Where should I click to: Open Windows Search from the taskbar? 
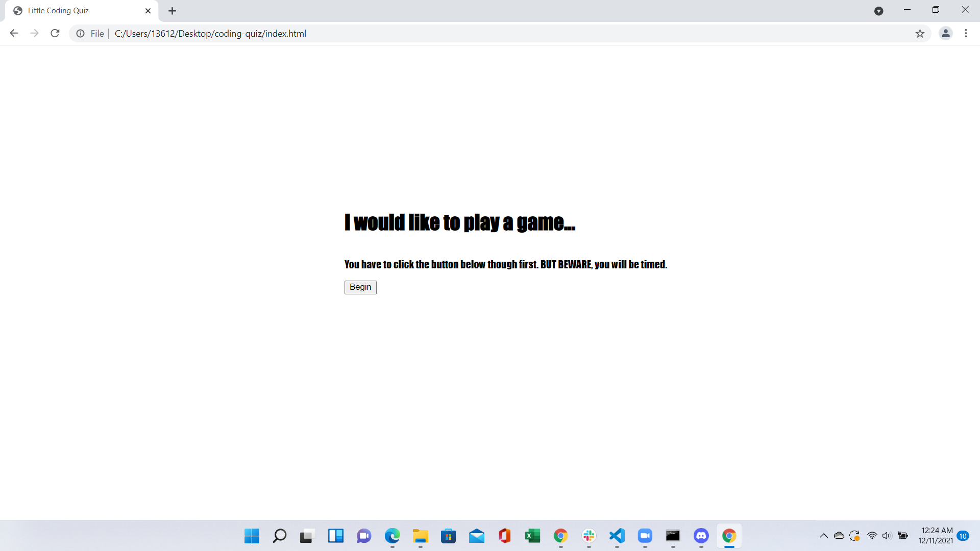(x=279, y=536)
